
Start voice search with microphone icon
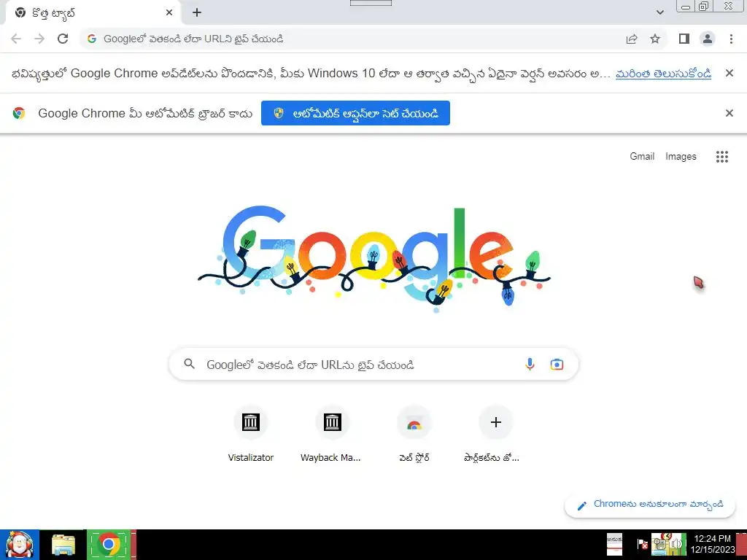(x=530, y=365)
